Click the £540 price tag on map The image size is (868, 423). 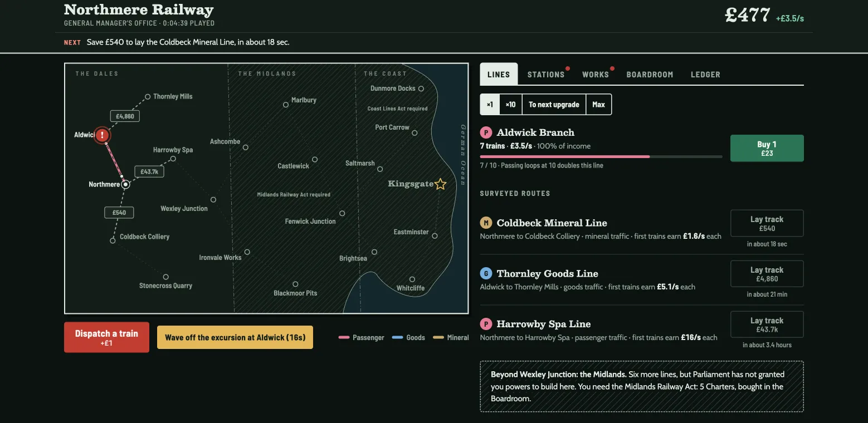click(x=119, y=213)
